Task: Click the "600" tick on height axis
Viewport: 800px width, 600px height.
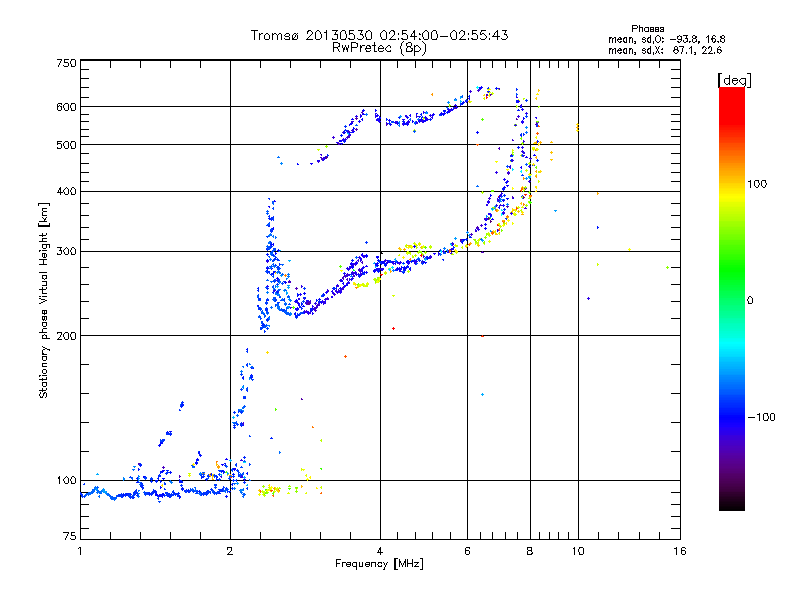Action: pyautogui.click(x=66, y=107)
